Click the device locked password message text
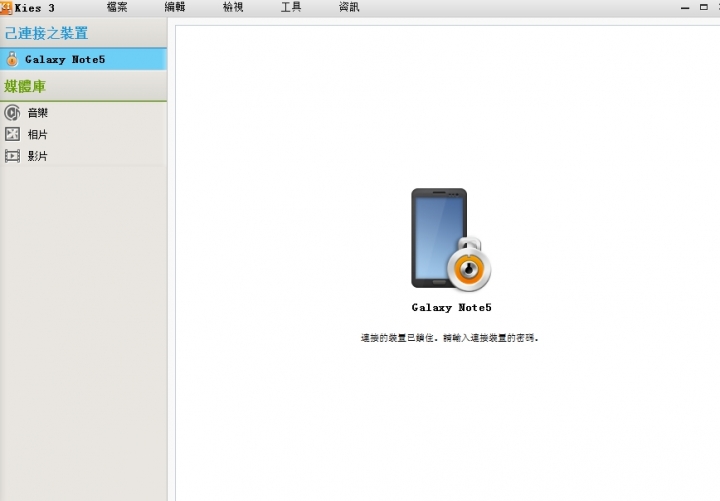Screen dimensions: 720x501 pos(449,338)
